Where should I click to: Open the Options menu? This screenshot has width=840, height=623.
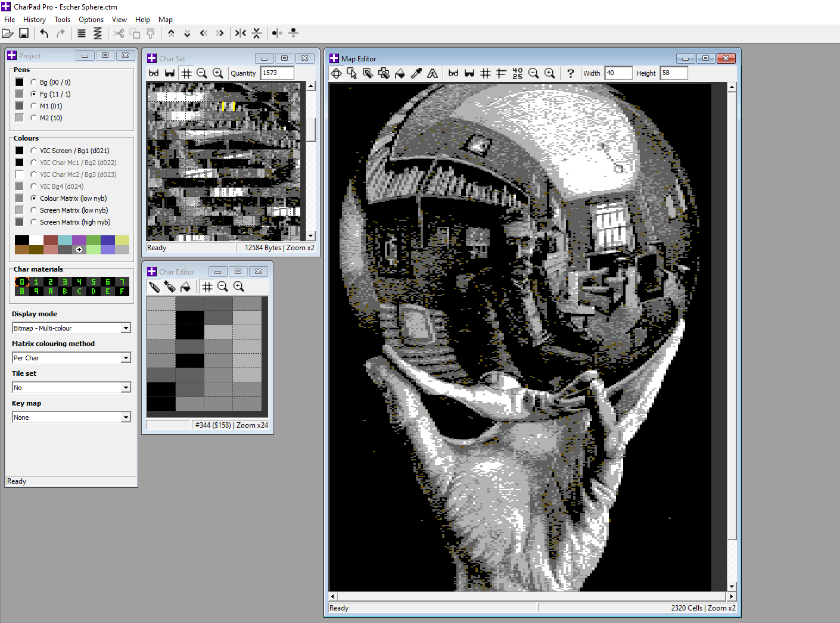click(x=91, y=20)
